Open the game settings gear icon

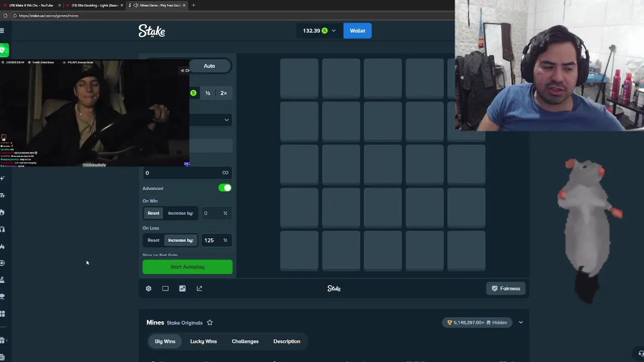point(148,289)
